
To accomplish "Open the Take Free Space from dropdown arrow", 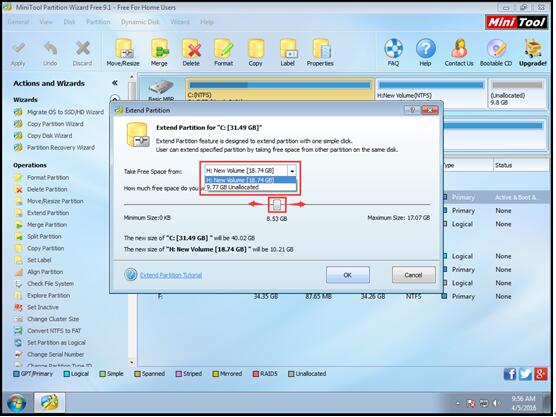I will 292,171.
